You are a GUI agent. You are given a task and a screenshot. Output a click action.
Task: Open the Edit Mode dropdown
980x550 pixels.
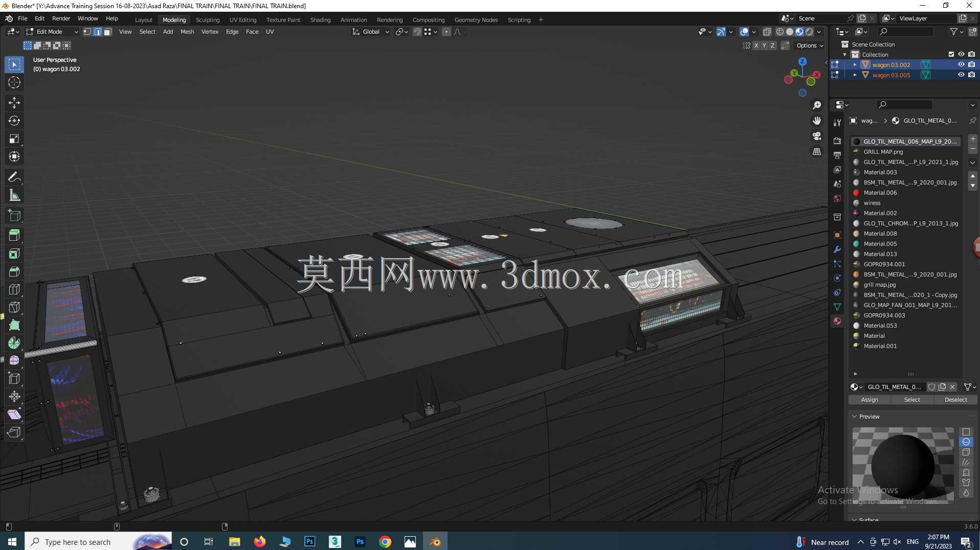(x=52, y=32)
